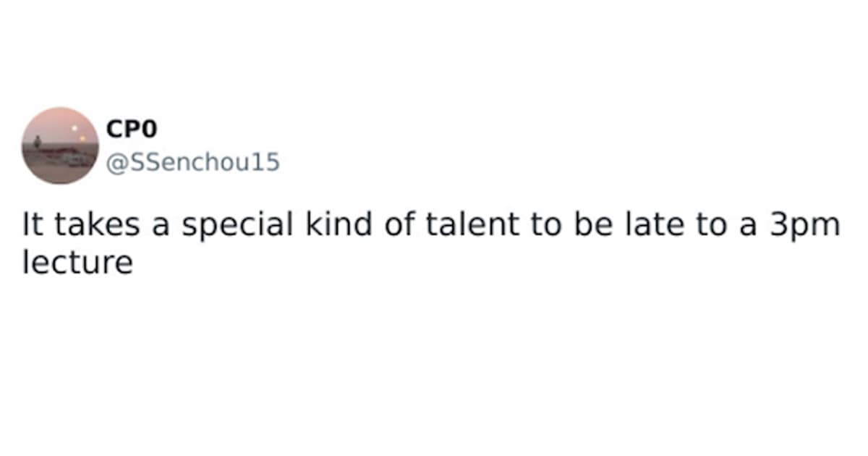
Task: Click the @ symbol in the handle
Action: coord(116,163)
